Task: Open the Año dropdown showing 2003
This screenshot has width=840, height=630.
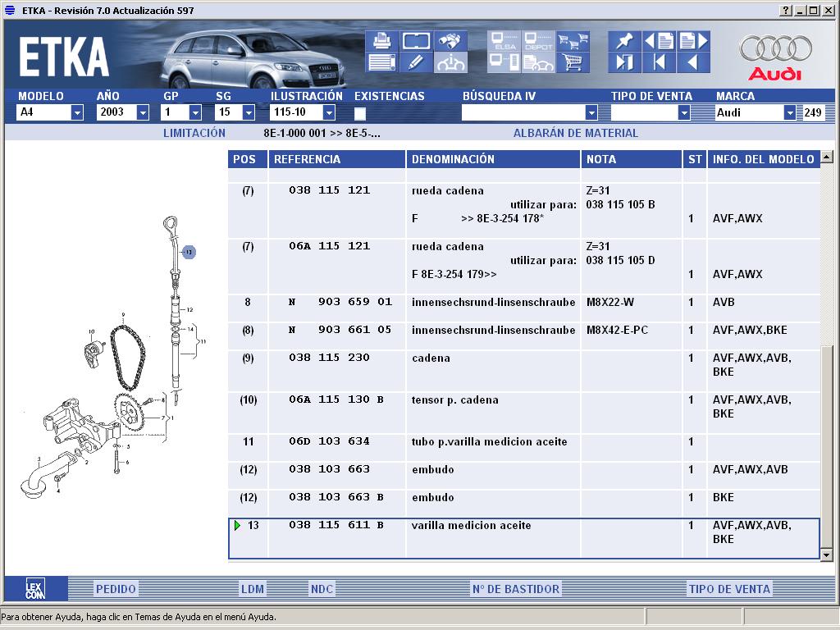Action: point(143,112)
